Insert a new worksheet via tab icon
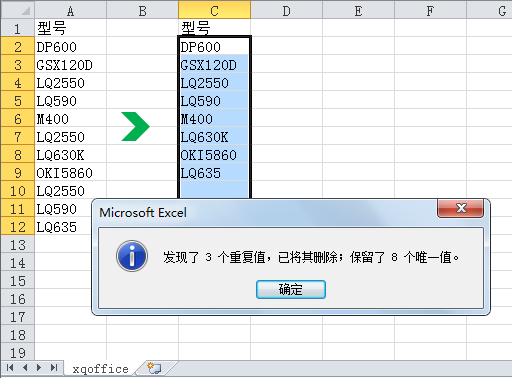The height and width of the screenshot is (378, 512). coord(154,368)
